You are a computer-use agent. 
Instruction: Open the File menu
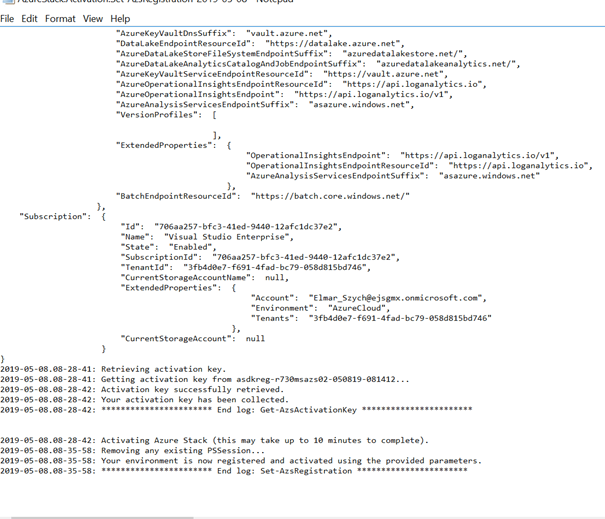(7, 19)
